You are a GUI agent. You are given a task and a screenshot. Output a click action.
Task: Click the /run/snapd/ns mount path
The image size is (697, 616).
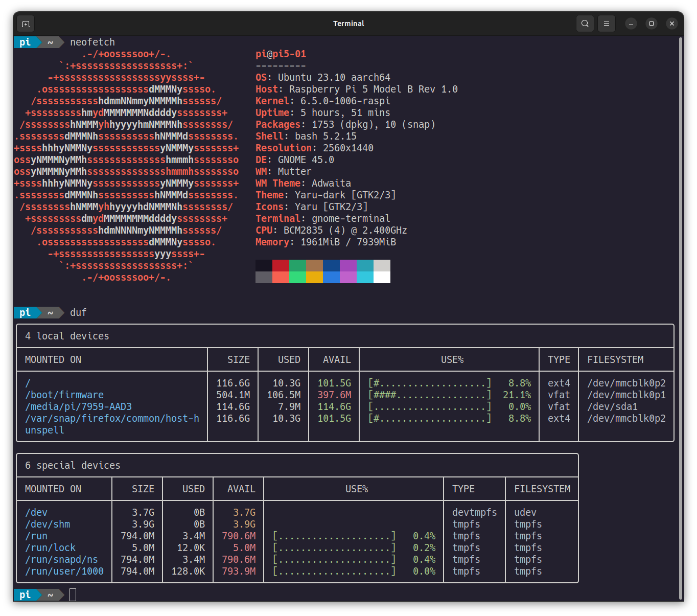coord(61,559)
